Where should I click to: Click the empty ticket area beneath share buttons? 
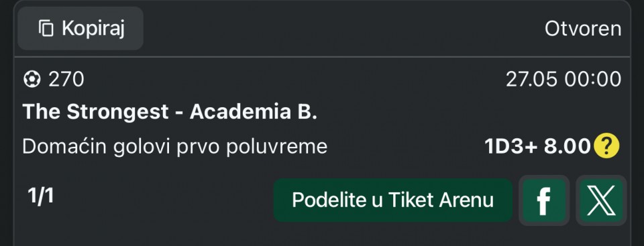[x=322, y=236]
